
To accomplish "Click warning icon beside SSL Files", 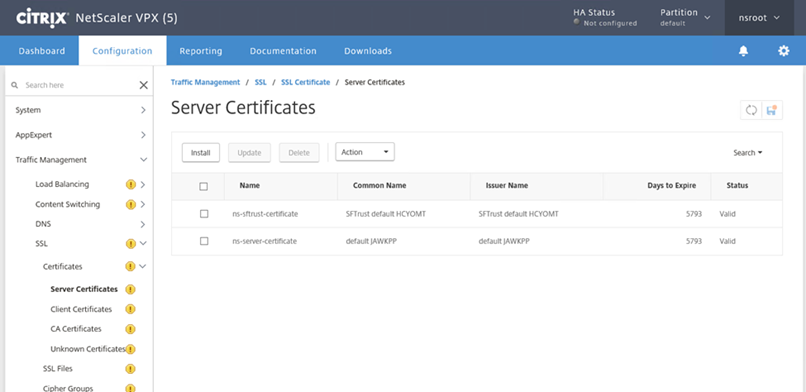I will (131, 368).
